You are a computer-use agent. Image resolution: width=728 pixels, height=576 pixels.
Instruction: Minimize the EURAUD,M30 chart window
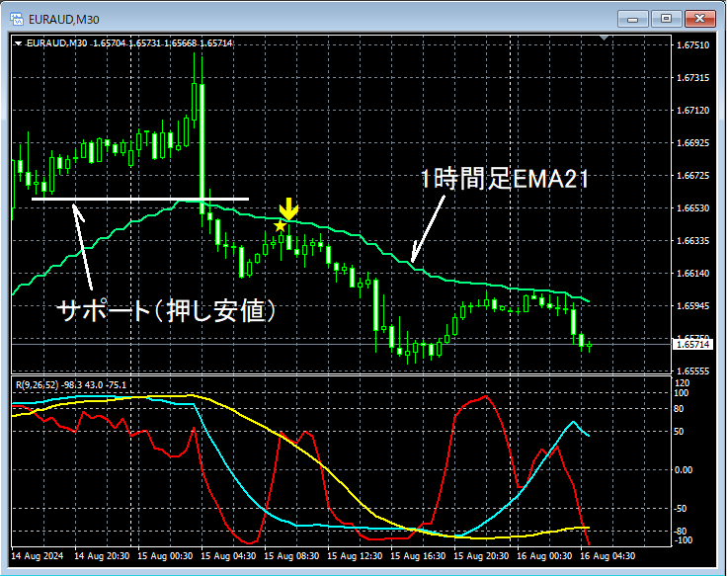(632, 19)
